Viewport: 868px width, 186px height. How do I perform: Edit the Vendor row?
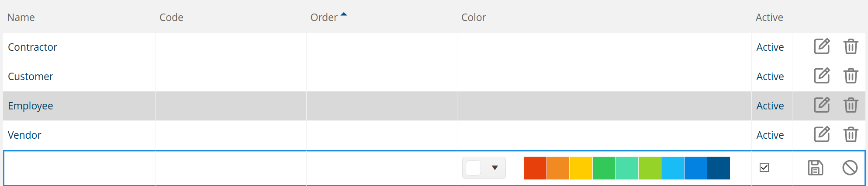[822, 134]
